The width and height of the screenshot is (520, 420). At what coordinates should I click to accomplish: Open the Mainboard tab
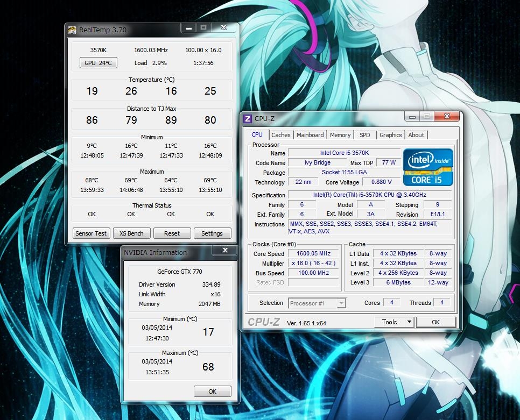tap(310, 135)
